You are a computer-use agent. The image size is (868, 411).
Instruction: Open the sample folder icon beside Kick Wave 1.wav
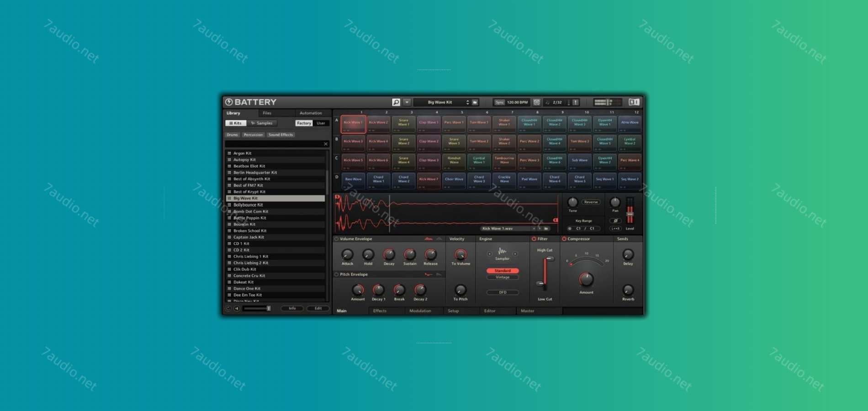tap(546, 228)
